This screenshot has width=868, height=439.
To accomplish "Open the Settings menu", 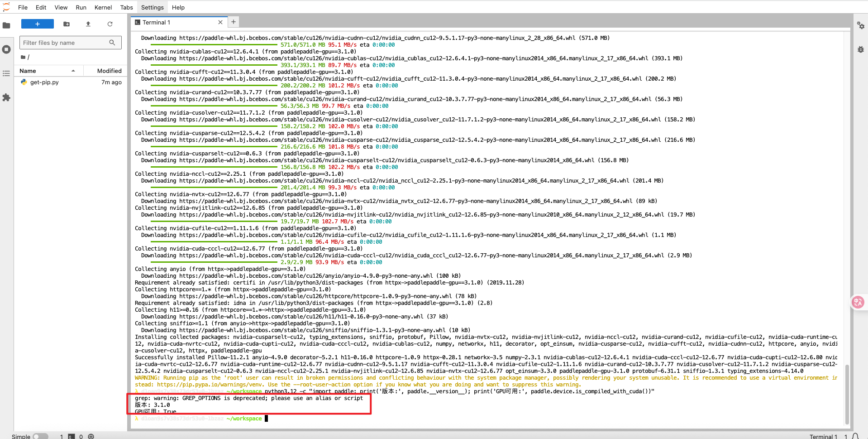I will (153, 7).
